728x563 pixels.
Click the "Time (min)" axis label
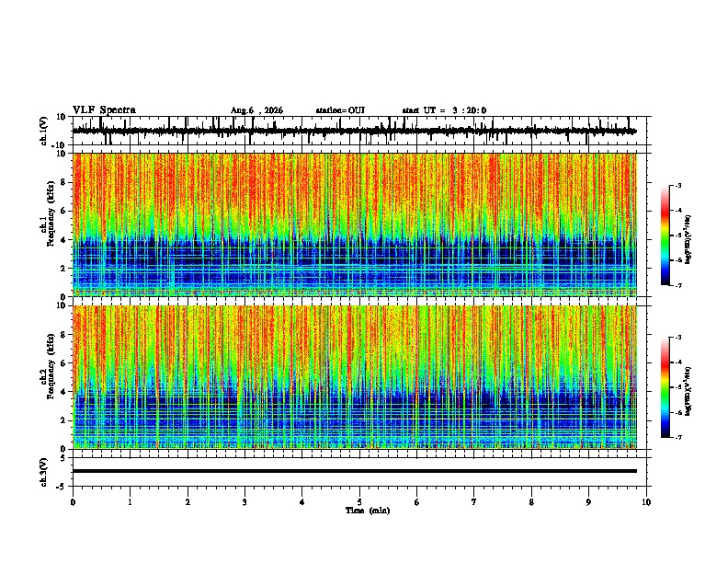(368, 511)
